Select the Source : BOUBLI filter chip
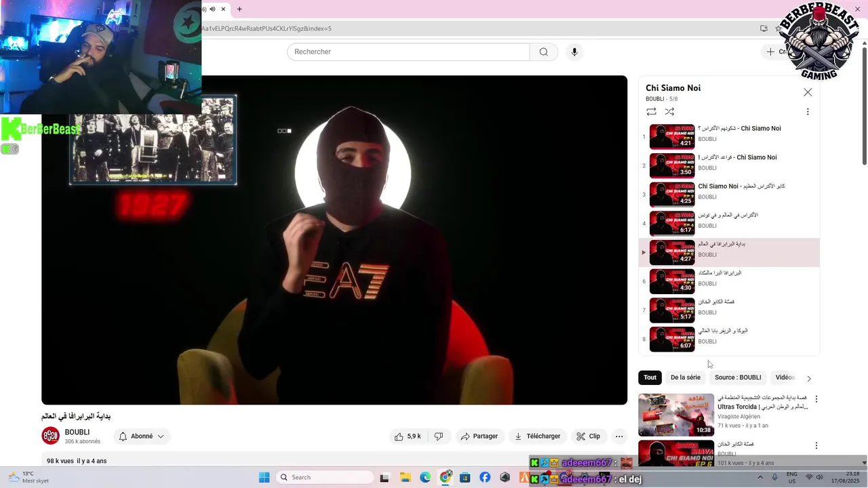The height and width of the screenshot is (488, 868). click(x=738, y=378)
